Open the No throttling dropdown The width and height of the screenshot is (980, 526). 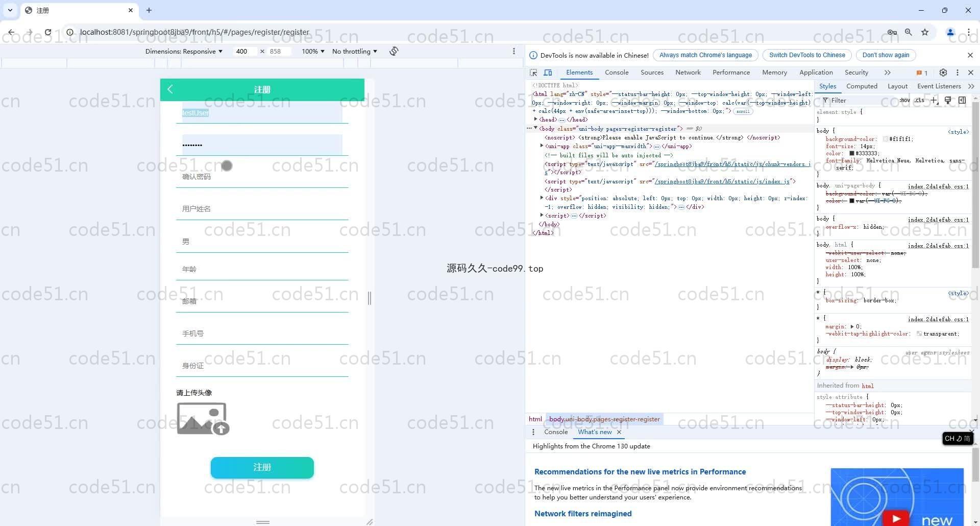[x=355, y=52]
